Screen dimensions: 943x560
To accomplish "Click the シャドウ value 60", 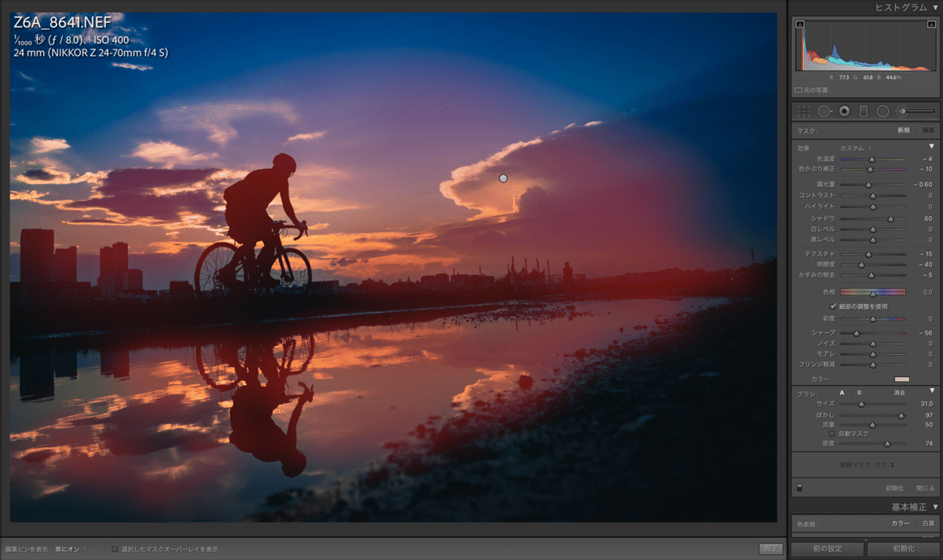I will pyautogui.click(x=928, y=218).
